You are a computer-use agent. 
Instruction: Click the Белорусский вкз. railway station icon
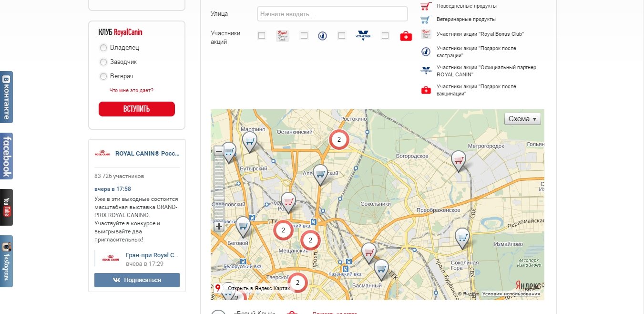point(243,261)
